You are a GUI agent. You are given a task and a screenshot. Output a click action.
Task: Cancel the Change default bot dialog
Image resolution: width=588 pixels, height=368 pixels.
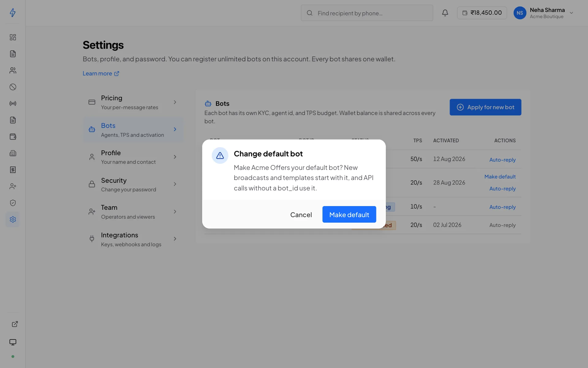pyautogui.click(x=301, y=215)
